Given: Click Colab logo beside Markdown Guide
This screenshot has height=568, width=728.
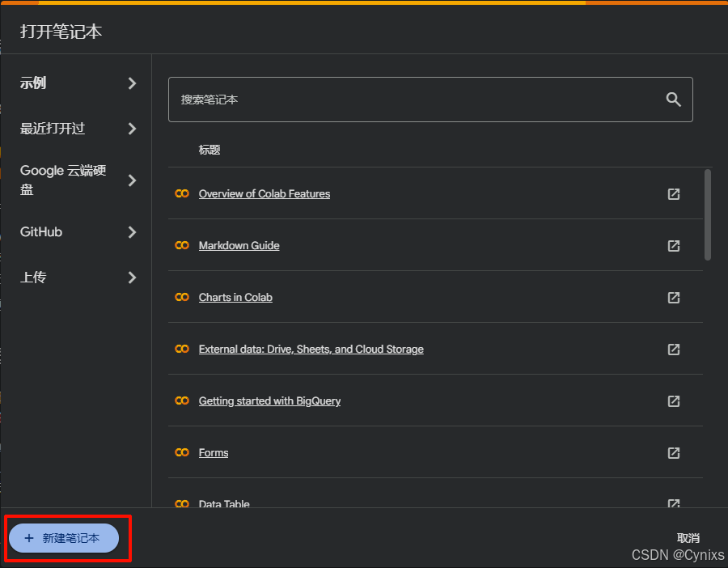Looking at the screenshot, I should [x=182, y=245].
